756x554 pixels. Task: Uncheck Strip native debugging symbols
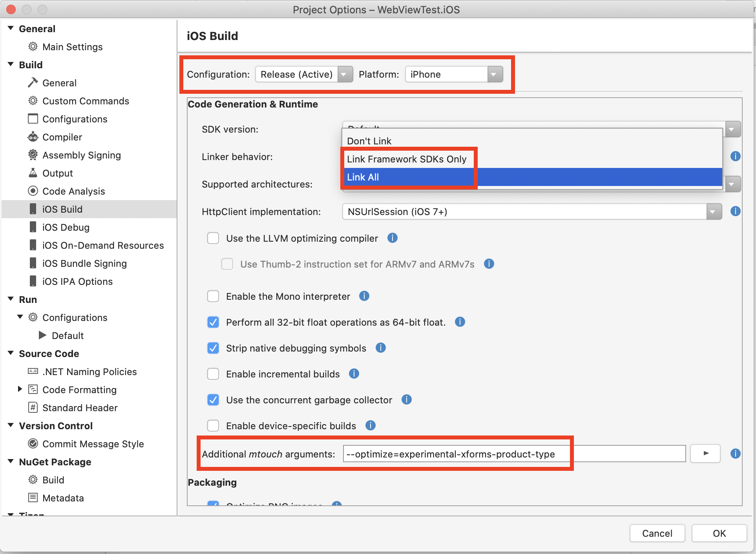(213, 348)
